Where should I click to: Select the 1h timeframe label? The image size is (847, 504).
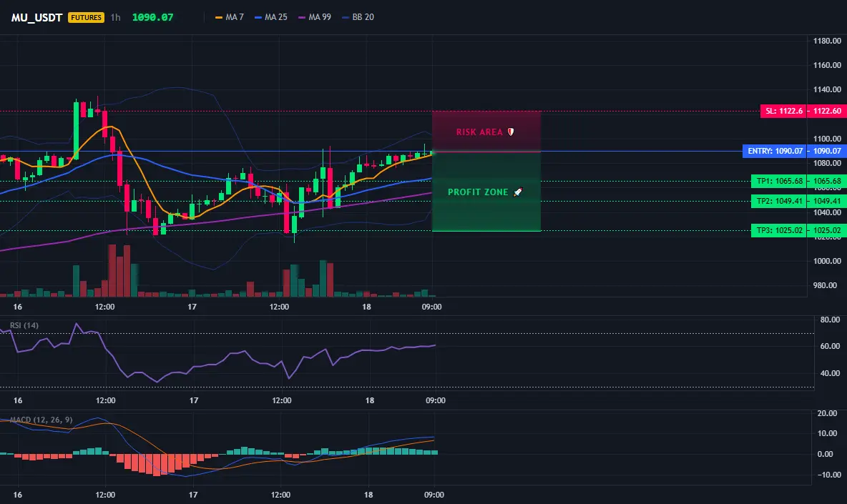click(116, 17)
